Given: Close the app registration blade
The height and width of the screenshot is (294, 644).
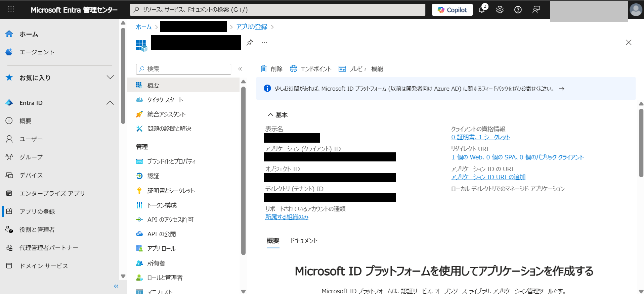Looking at the screenshot, I should [x=629, y=42].
